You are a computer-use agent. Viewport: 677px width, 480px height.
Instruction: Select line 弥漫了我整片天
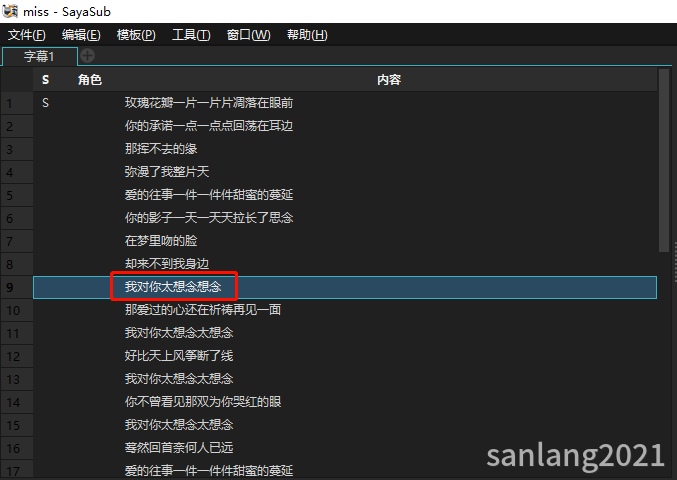pos(167,172)
